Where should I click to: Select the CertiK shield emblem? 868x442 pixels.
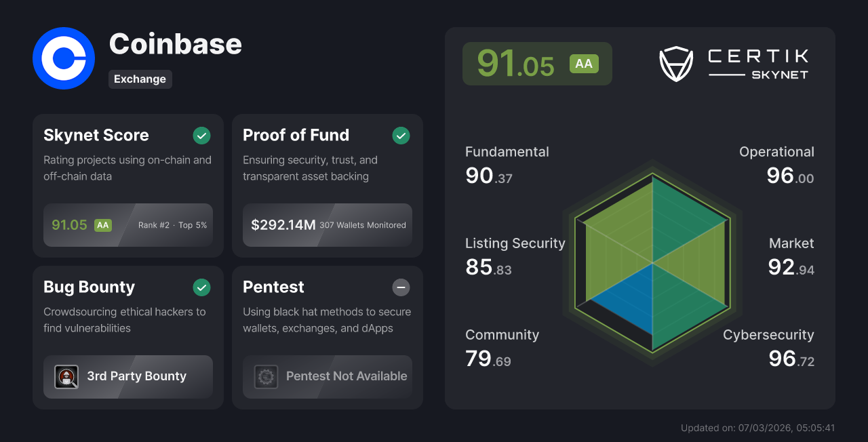click(676, 64)
